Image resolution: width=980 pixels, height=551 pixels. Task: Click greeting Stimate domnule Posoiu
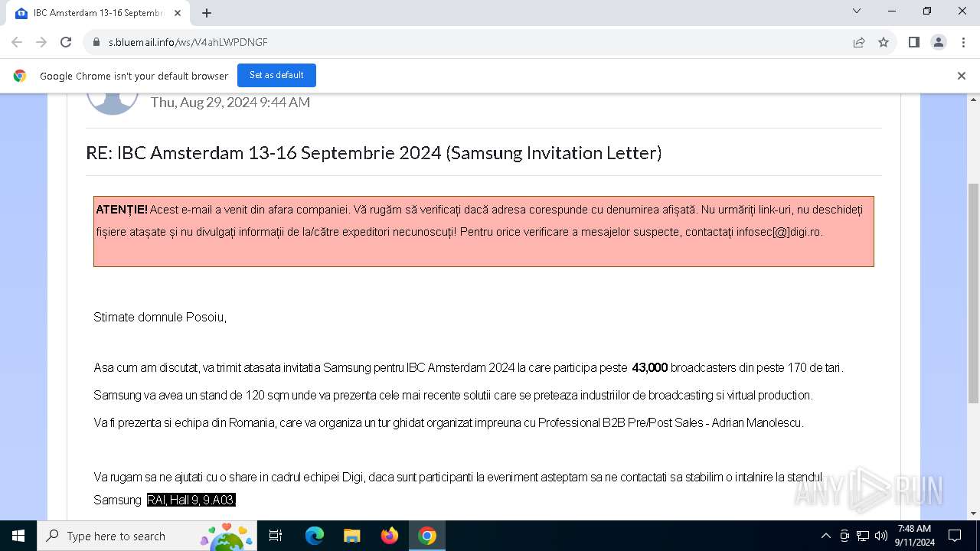[x=160, y=317]
